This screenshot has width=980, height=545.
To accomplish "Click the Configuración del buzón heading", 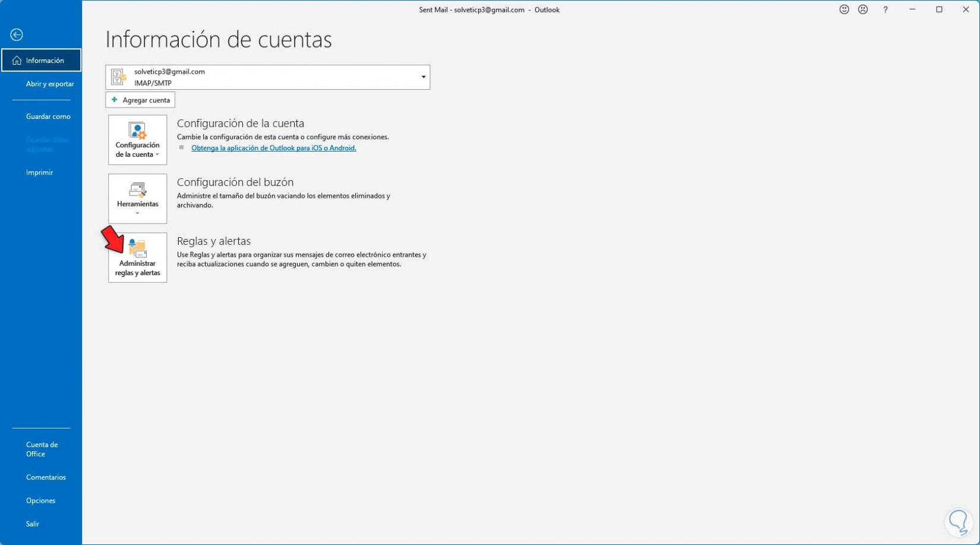I will tap(235, 182).
